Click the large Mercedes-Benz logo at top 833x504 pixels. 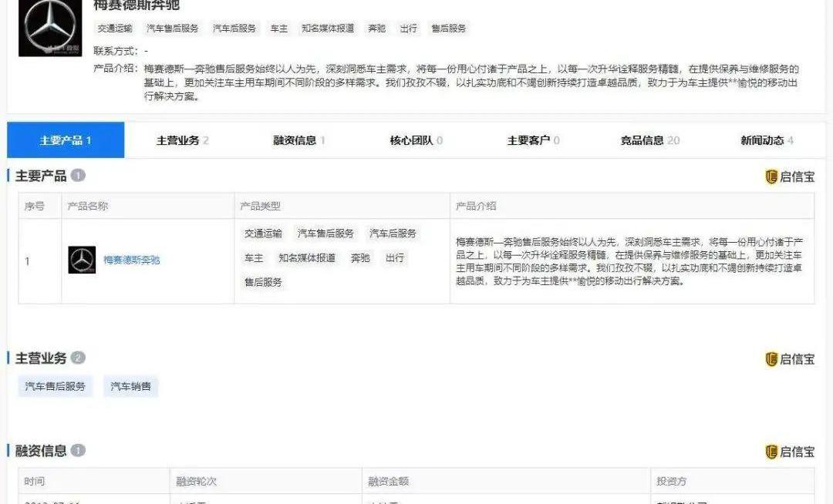pyautogui.click(x=50, y=28)
